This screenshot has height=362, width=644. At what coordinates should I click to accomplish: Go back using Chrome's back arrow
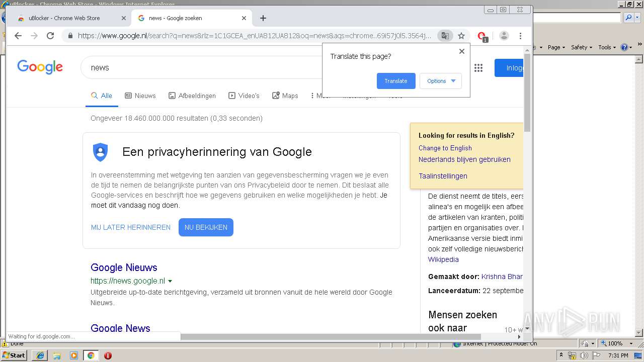tap(18, 36)
